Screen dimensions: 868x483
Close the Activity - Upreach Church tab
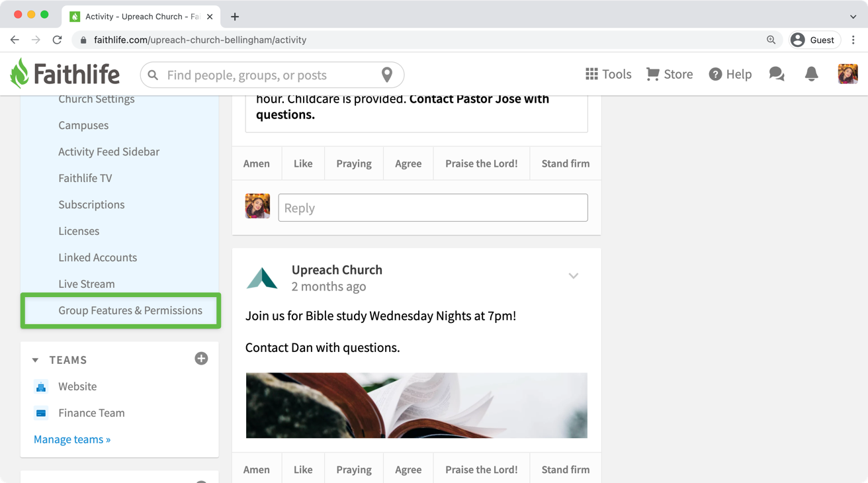click(x=210, y=17)
